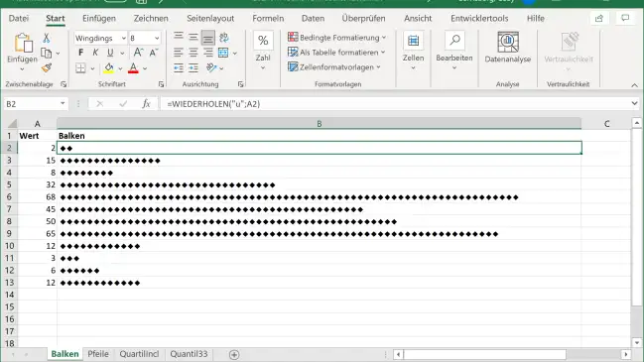Click the Name Box showing B2

click(31, 104)
